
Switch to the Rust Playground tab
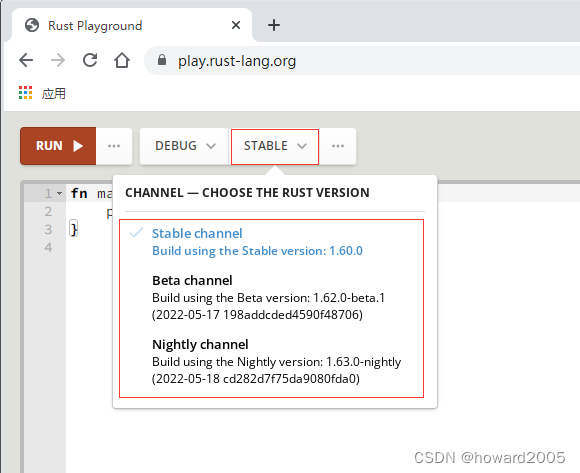pos(132,25)
